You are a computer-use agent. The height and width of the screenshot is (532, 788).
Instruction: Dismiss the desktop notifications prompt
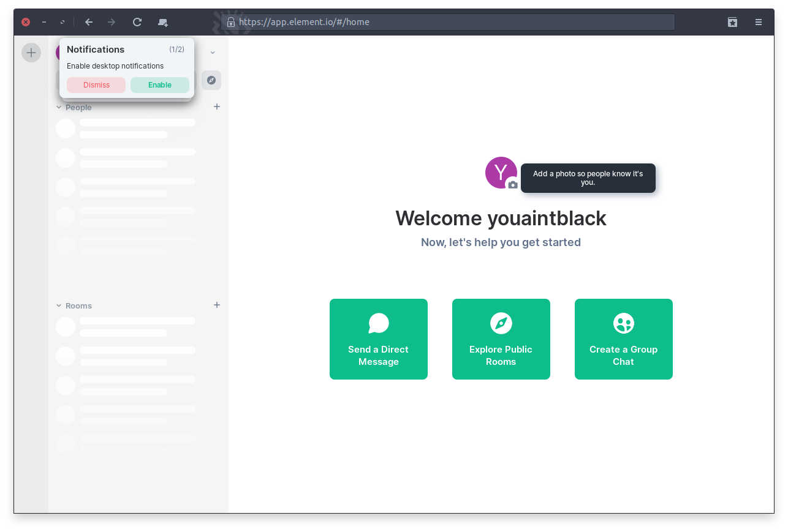96,85
